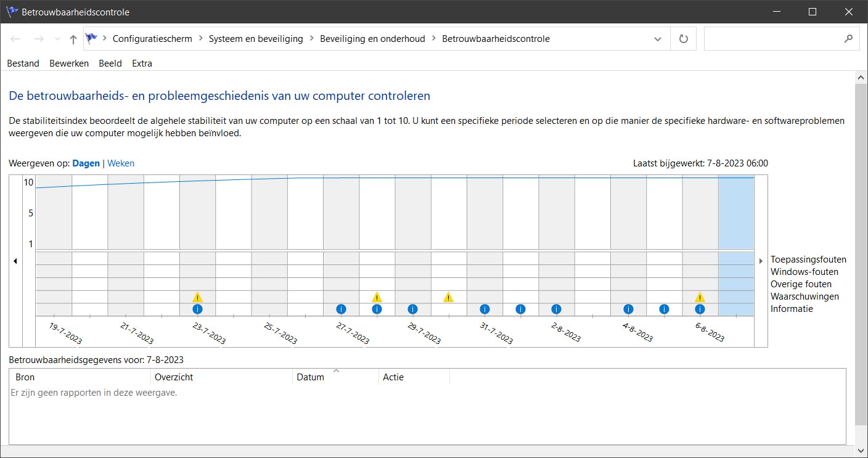Navigate to Systeem en beveiliging breadcrumb
Viewport: 868px width, 458px height.
[256, 39]
